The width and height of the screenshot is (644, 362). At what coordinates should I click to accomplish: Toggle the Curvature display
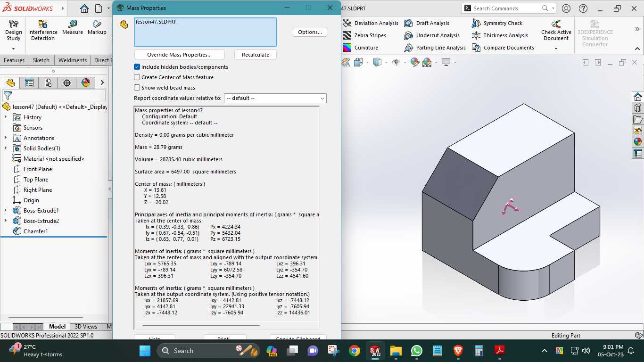click(361, 48)
